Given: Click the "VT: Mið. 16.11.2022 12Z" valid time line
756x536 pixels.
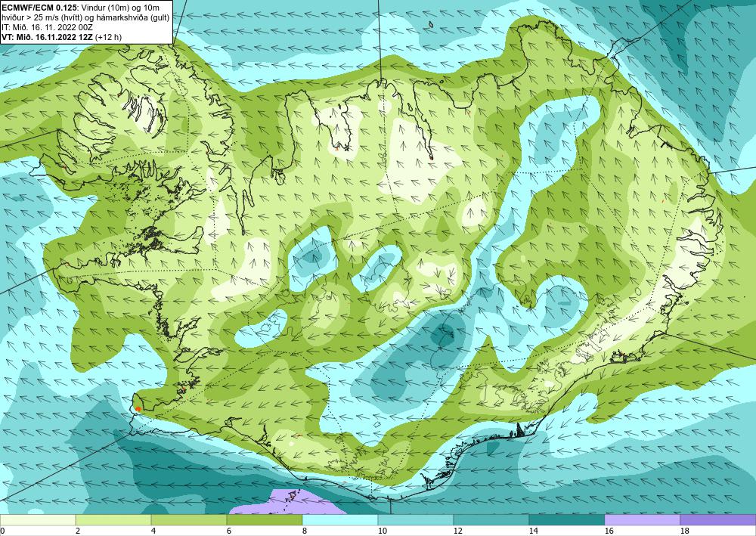Looking at the screenshot, I should 48,36.
